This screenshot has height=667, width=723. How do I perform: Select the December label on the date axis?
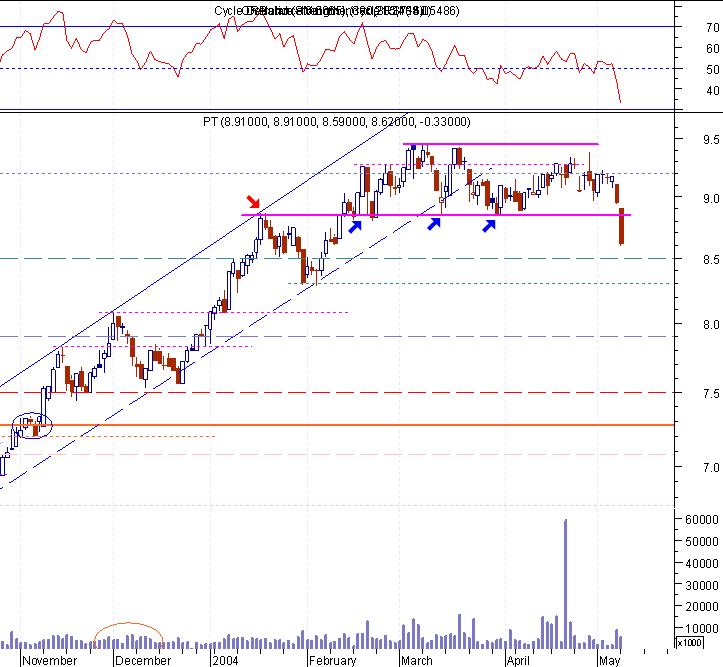tap(143, 660)
